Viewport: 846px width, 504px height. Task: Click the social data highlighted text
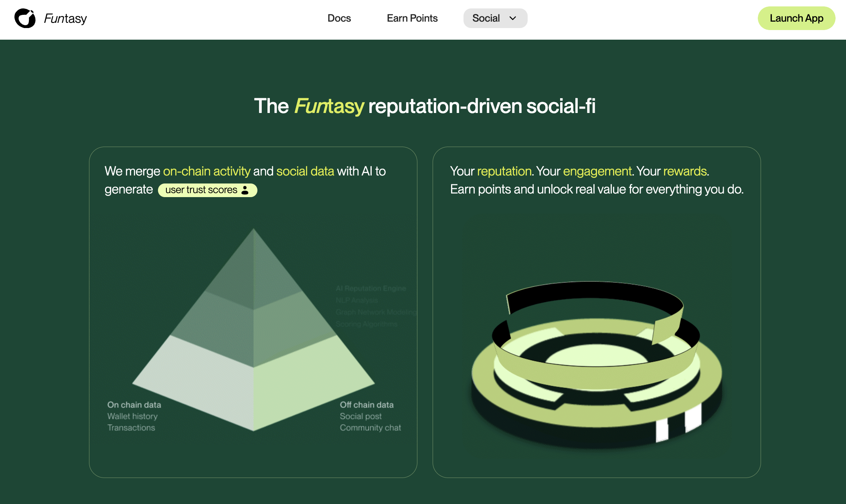(305, 171)
